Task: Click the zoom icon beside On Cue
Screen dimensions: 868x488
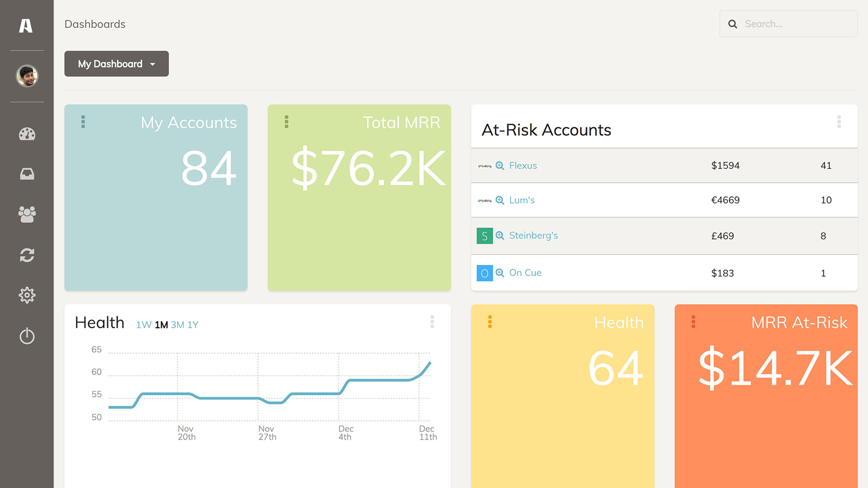Action: [500, 273]
